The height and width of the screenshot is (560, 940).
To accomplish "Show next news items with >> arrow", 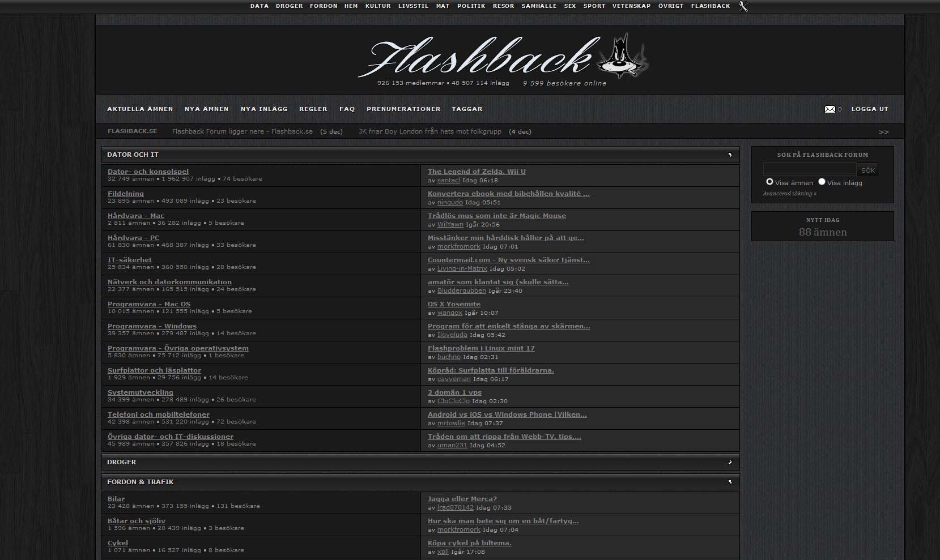I will pyautogui.click(x=884, y=132).
